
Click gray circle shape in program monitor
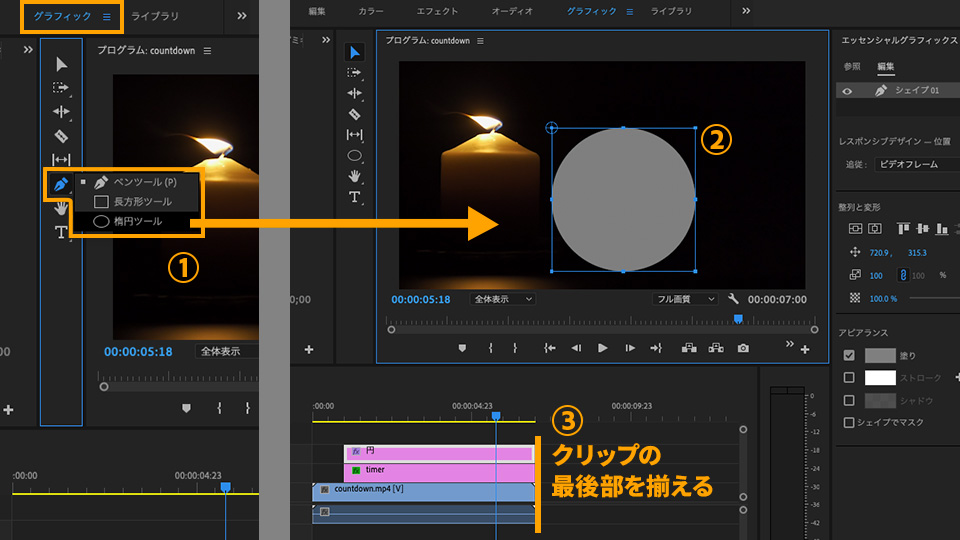coord(623,200)
